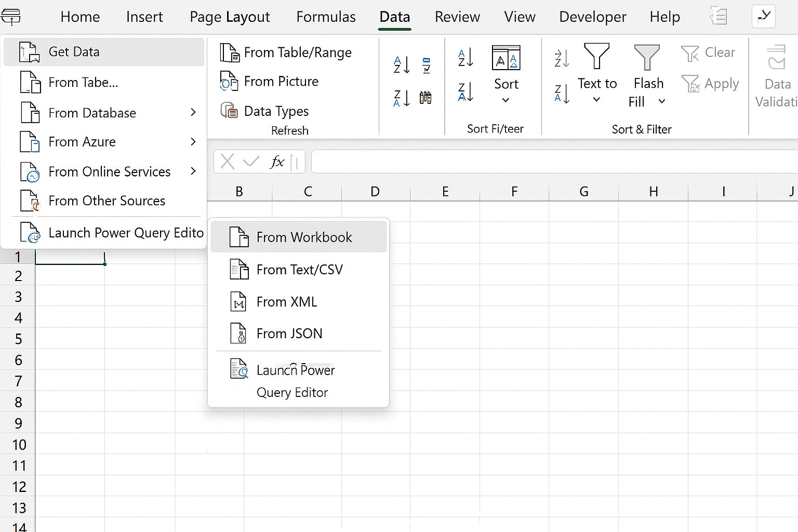Select column H header
Screen dimensions: 798x532
coord(654,192)
